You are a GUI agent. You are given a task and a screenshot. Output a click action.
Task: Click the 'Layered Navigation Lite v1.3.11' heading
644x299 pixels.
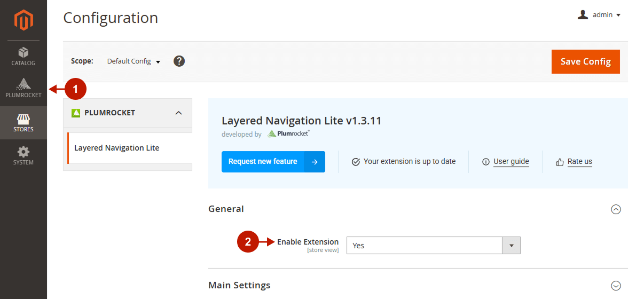pyautogui.click(x=301, y=121)
